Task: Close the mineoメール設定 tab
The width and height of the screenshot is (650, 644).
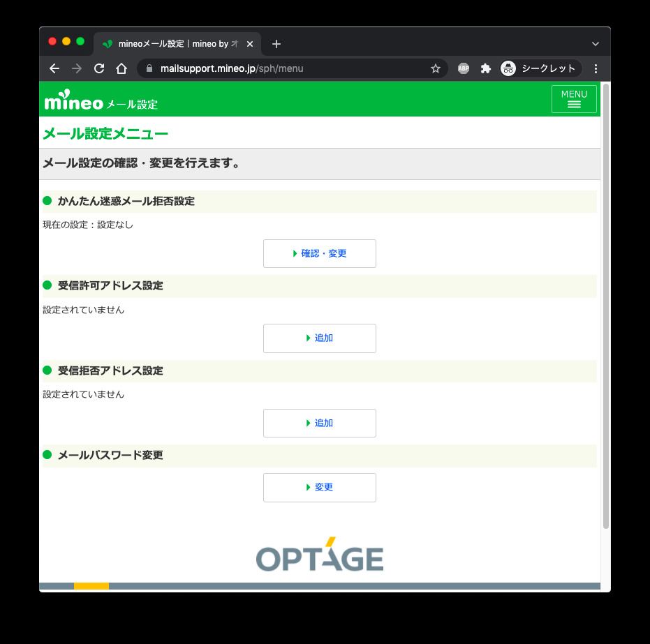Action: point(250,44)
